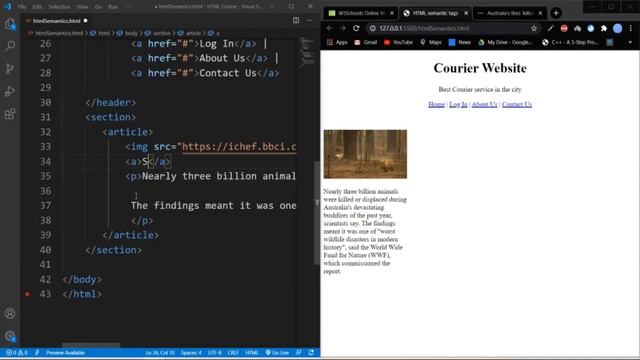The image size is (640, 360).
Task: Show errors and warnings in status bar
Action: click(17, 353)
